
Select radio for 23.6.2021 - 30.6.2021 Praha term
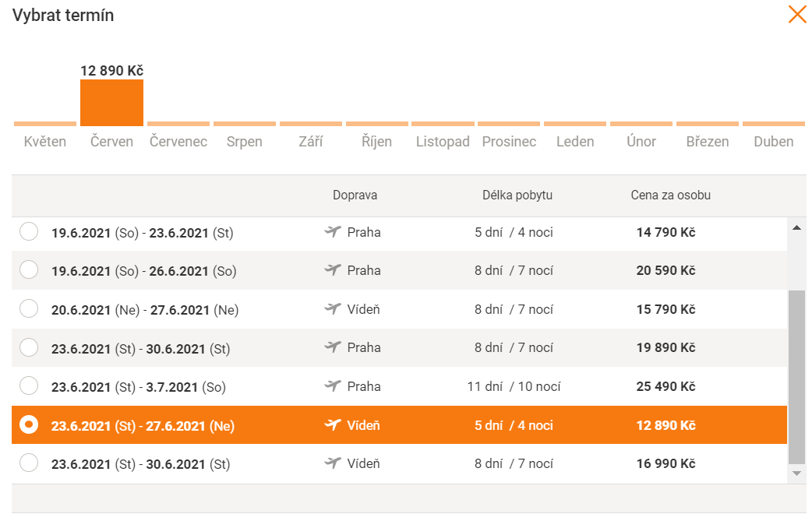click(x=29, y=347)
